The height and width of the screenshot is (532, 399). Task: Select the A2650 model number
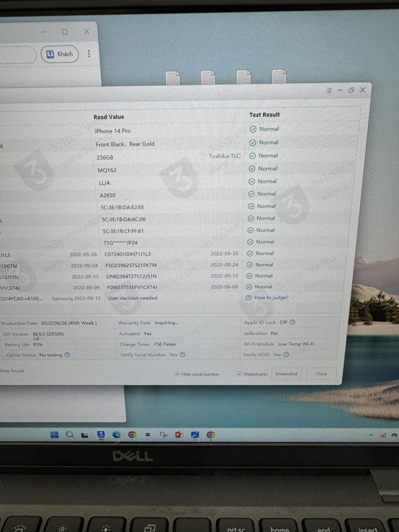pyautogui.click(x=108, y=195)
